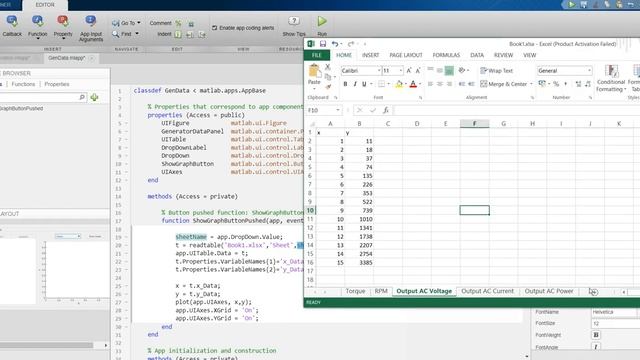Click the Wrap Text button

click(x=496, y=71)
